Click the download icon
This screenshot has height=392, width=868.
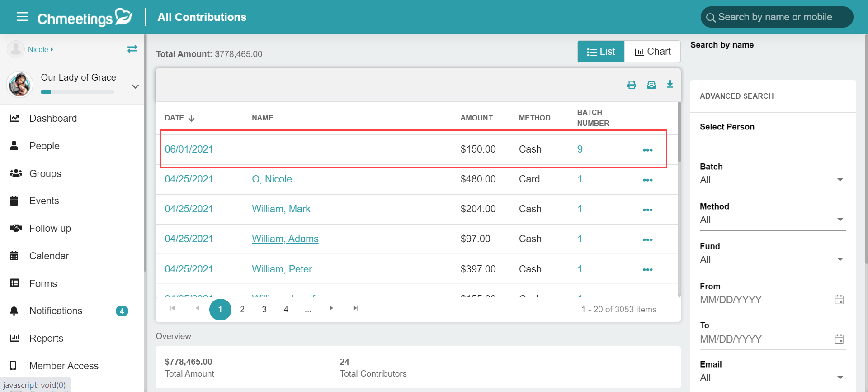coord(670,84)
